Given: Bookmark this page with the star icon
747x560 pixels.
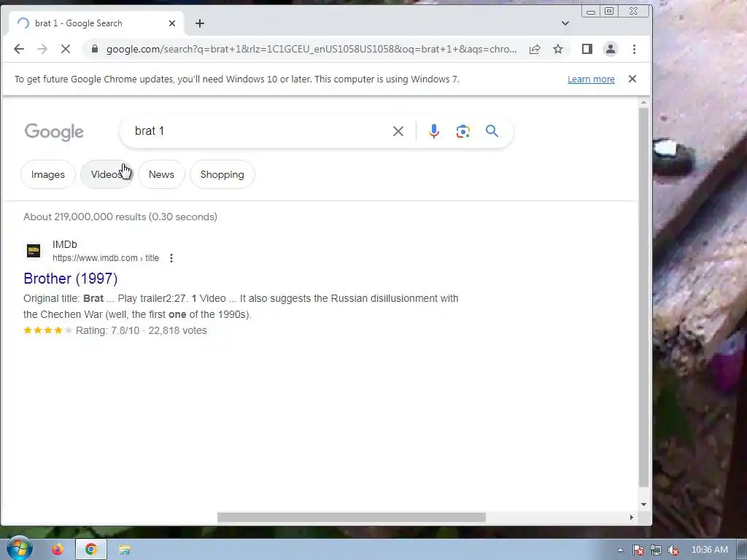Looking at the screenshot, I should (558, 49).
